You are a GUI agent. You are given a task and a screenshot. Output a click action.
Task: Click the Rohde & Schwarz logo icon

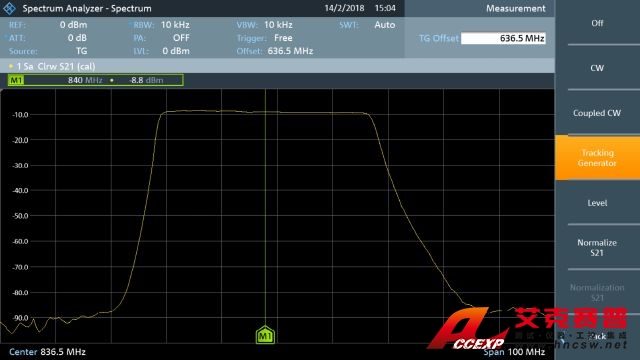pos(9,8)
